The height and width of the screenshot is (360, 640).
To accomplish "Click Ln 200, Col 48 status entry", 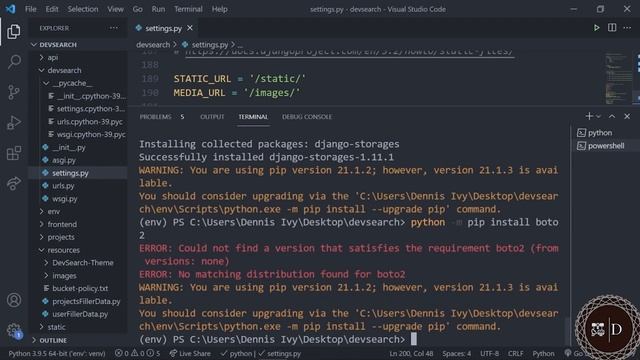I will [411, 353].
